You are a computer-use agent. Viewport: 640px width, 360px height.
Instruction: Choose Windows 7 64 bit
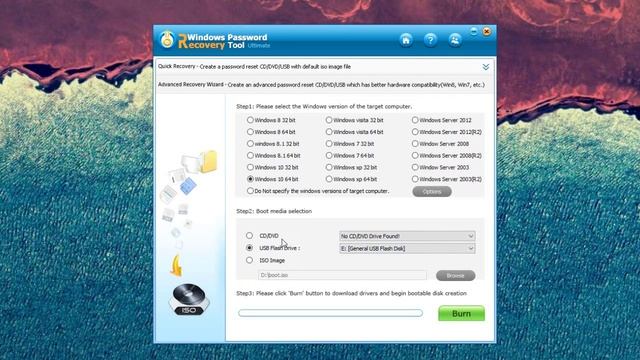[329, 156]
